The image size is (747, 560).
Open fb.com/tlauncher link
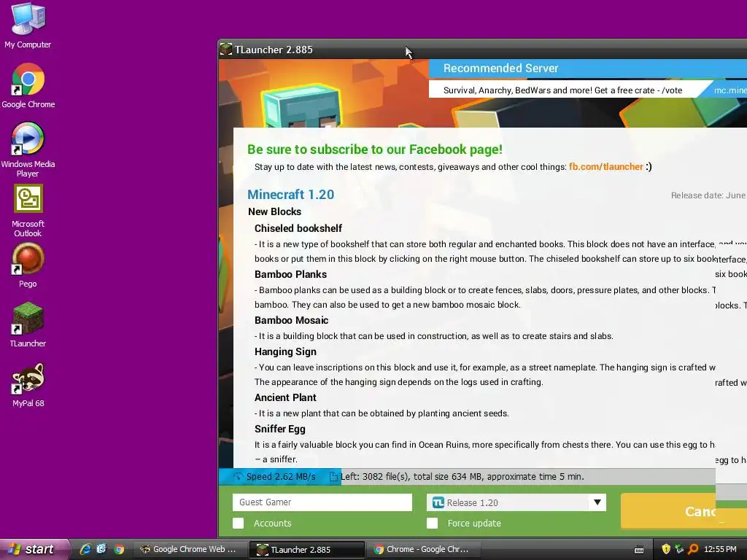coord(606,167)
